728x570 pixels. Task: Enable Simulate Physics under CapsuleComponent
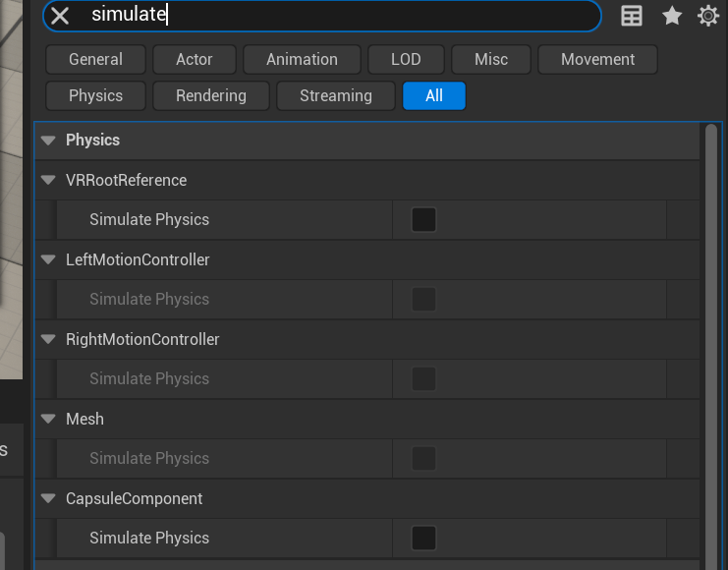(423, 538)
